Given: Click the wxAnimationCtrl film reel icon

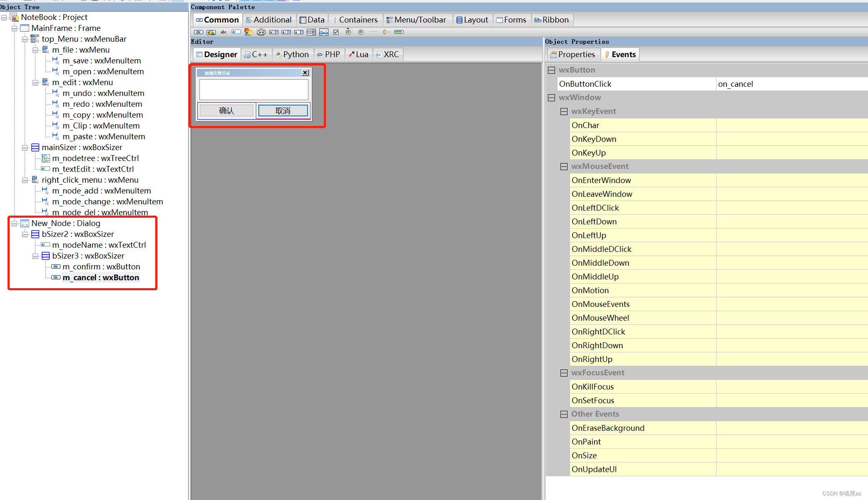Looking at the screenshot, I should click(261, 32).
